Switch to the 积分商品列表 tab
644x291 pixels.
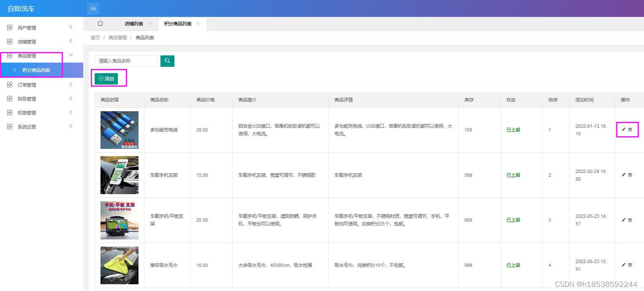point(178,24)
